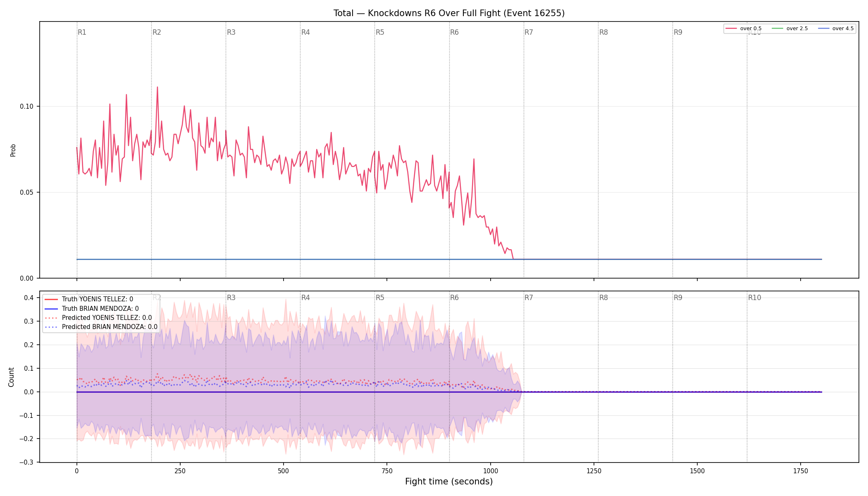Image resolution: width=868 pixels, height=496 pixels.
Task: Click the R4 round marker in Count chart
Action: coord(305,298)
